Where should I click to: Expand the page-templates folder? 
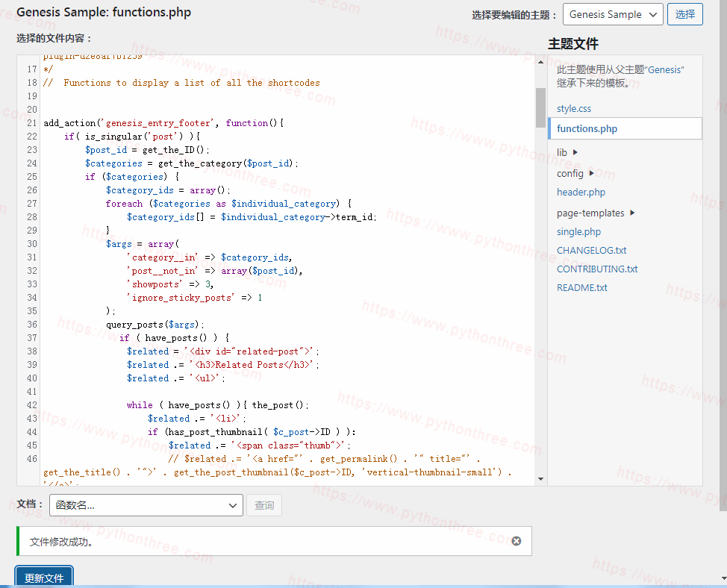pyautogui.click(x=596, y=213)
